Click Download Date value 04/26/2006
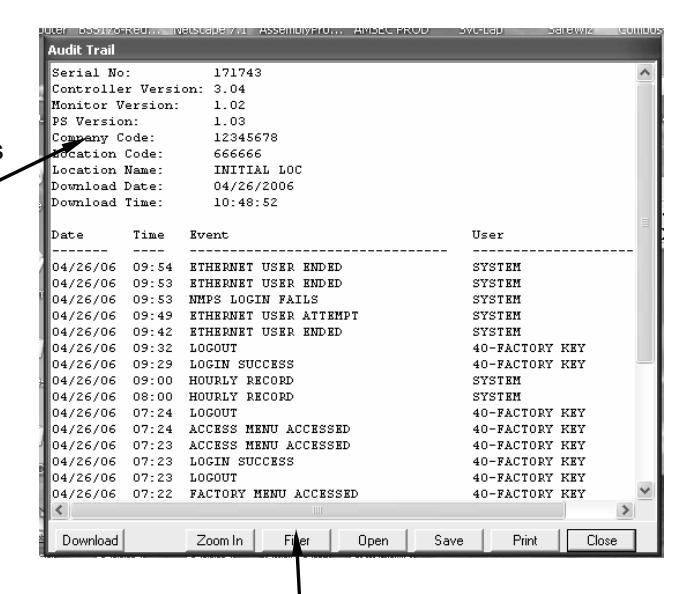691x594 pixels. (254, 186)
